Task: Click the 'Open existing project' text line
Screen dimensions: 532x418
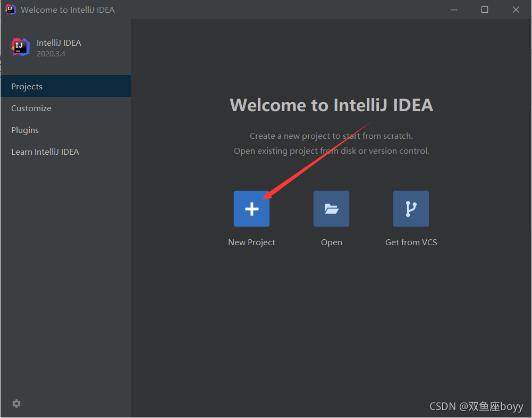Action: pos(332,151)
